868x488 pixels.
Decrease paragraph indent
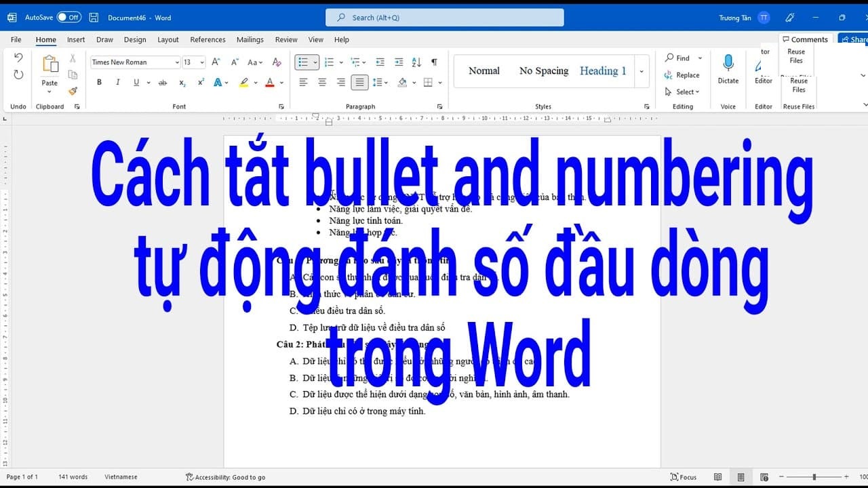tap(380, 62)
